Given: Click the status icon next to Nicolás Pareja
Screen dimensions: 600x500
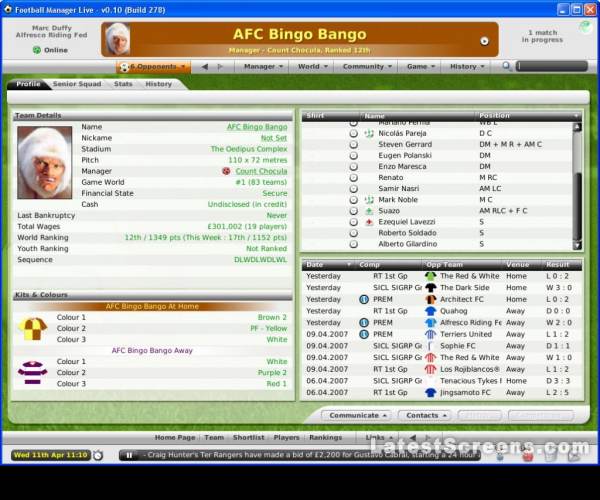Looking at the screenshot, I should (x=369, y=134).
